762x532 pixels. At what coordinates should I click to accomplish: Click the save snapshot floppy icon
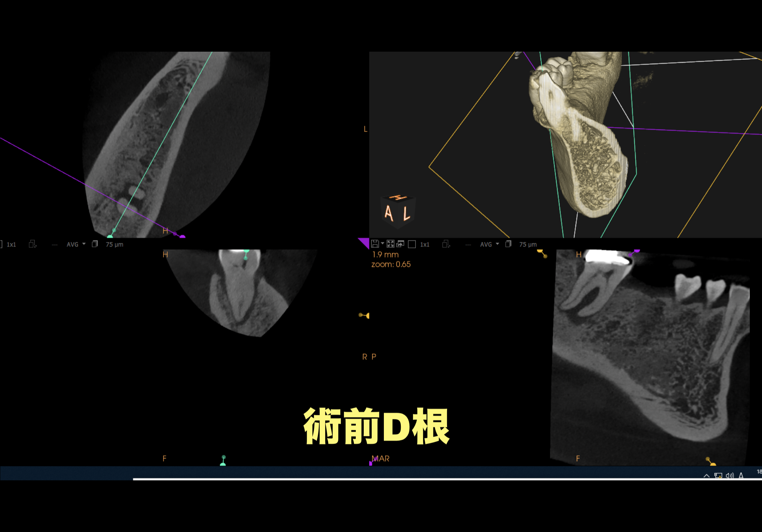375,244
